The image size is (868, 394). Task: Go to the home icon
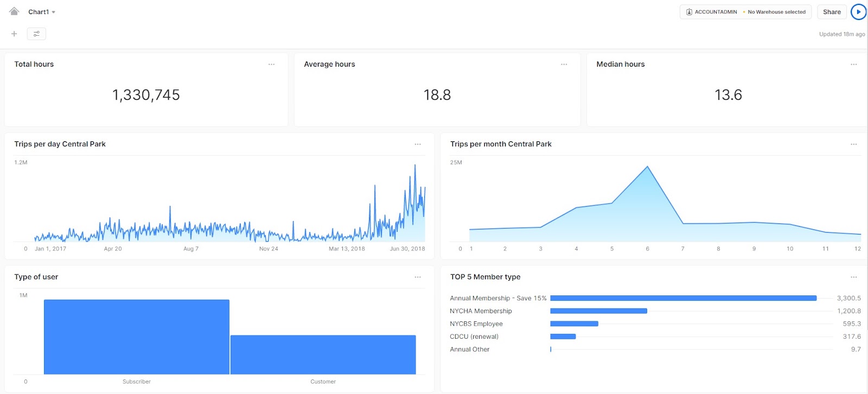[14, 11]
